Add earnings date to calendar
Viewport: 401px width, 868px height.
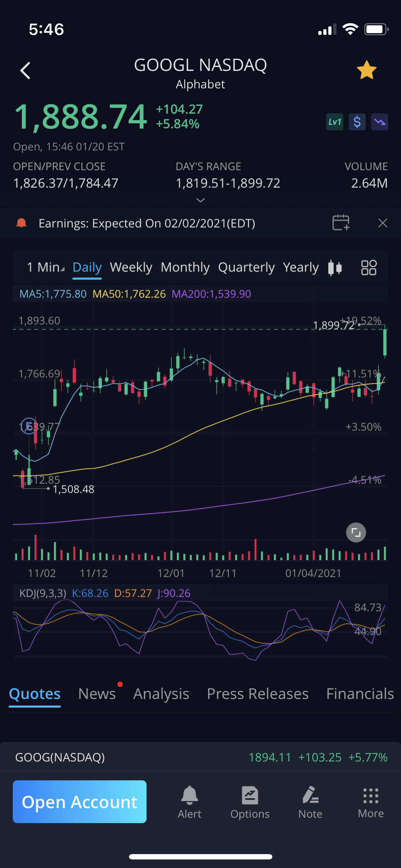(x=341, y=223)
